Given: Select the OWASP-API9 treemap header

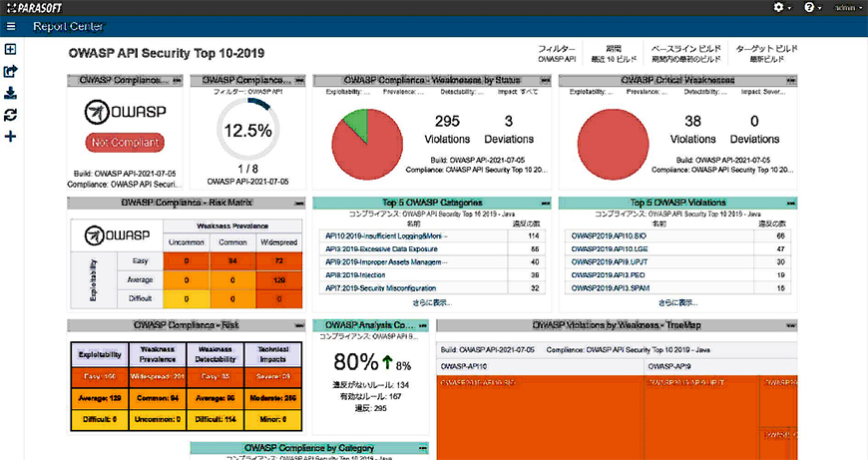Looking at the screenshot, I should pos(720,366).
